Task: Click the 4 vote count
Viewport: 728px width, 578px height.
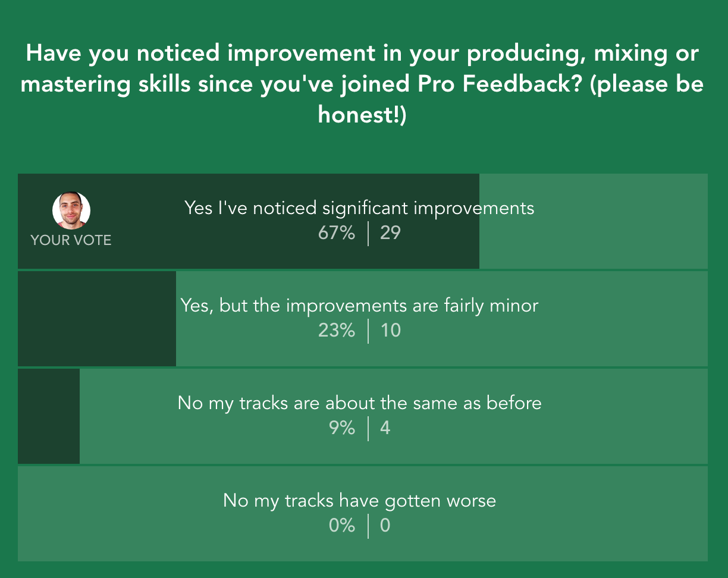Action: click(x=385, y=428)
